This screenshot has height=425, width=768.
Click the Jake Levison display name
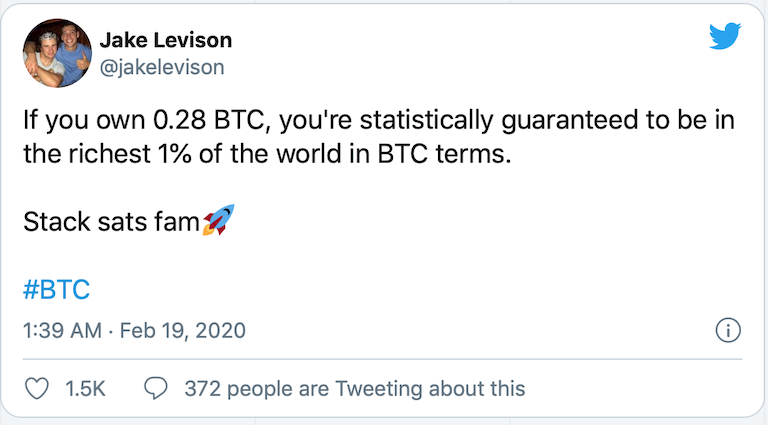coord(166,41)
